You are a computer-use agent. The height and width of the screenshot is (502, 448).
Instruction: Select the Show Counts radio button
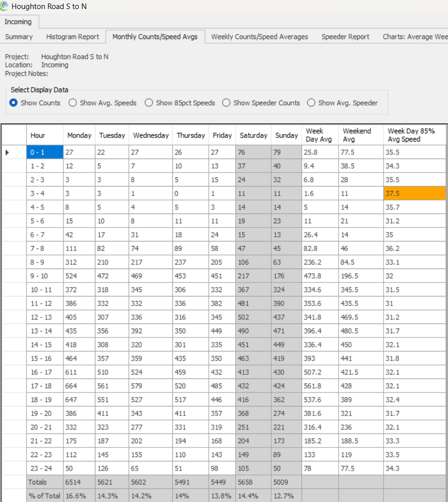point(13,103)
